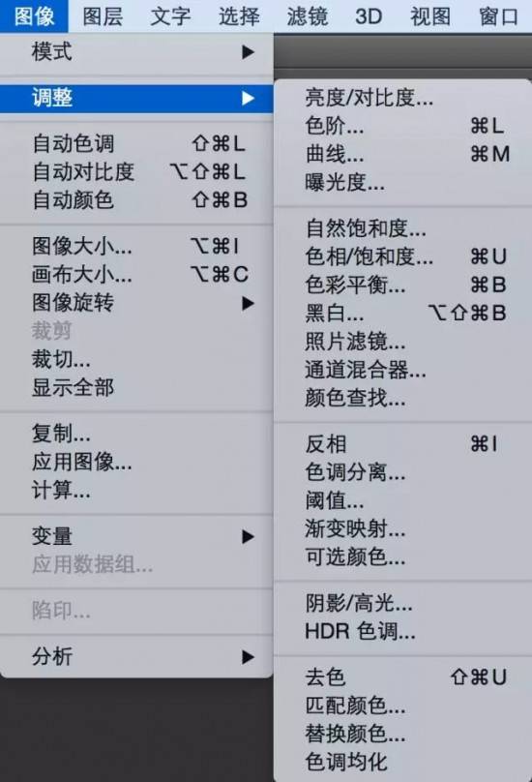
Task: Open the 曲线 adjustment dialog
Action: click(402, 154)
